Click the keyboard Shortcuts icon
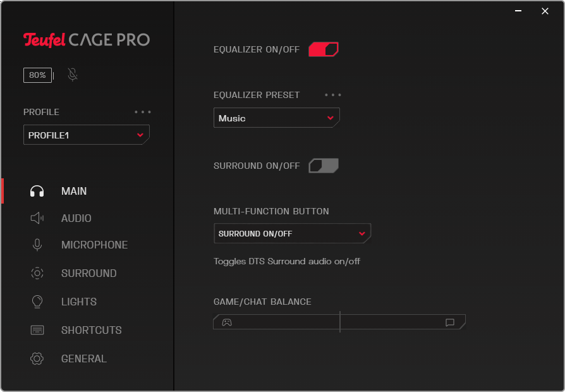 tap(37, 330)
